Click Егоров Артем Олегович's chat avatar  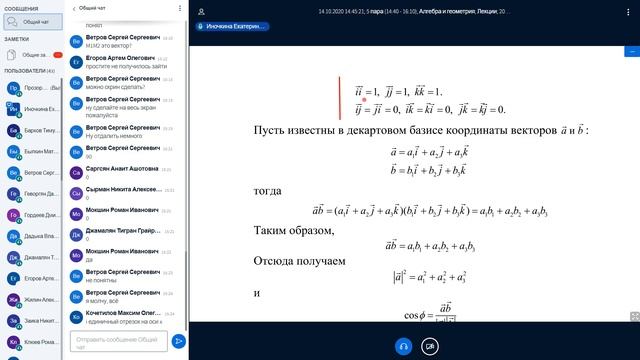[x=76, y=62]
